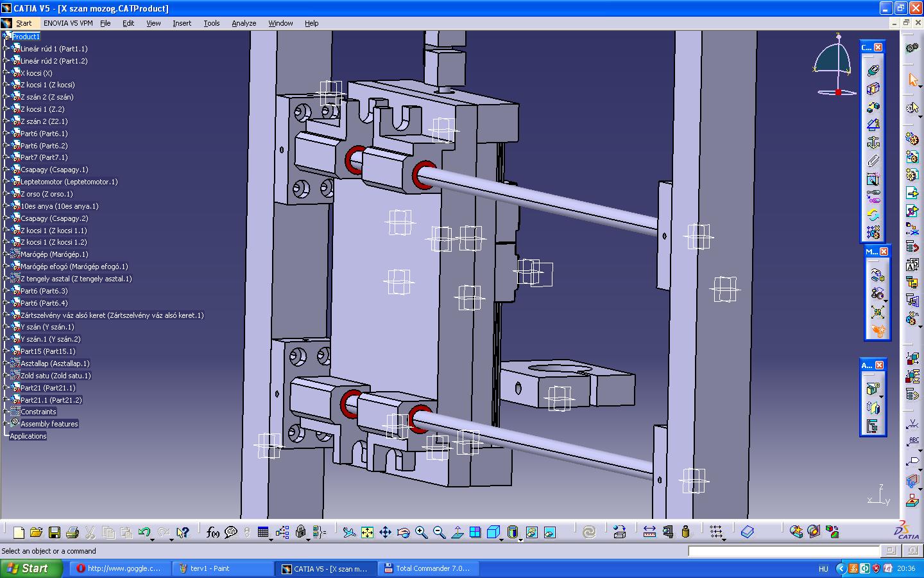Click the Formula f(x) icon
The width and height of the screenshot is (924, 578).
coord(213,532)
